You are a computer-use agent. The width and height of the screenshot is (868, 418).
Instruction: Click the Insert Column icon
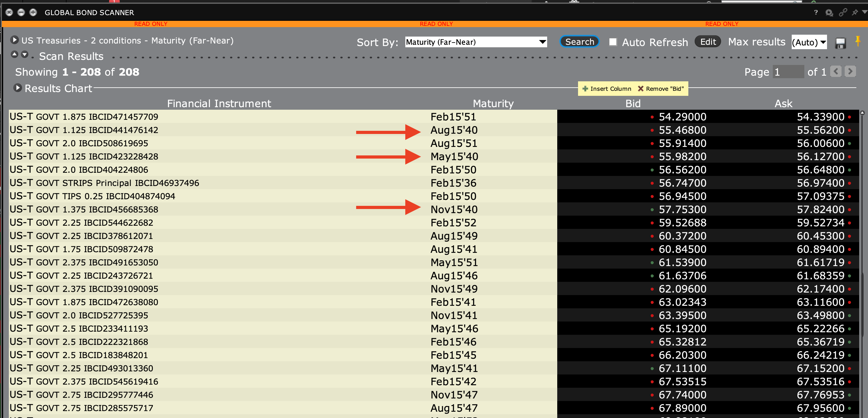pos(585,89)
